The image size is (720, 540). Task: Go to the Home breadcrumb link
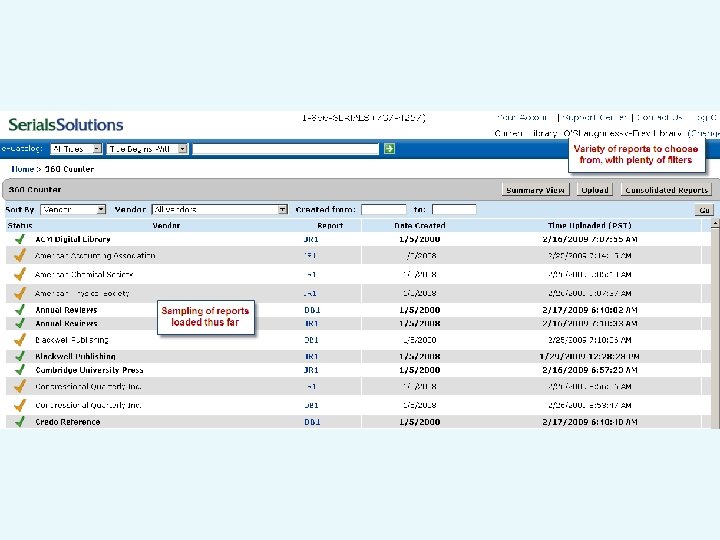tap(22, 169)
